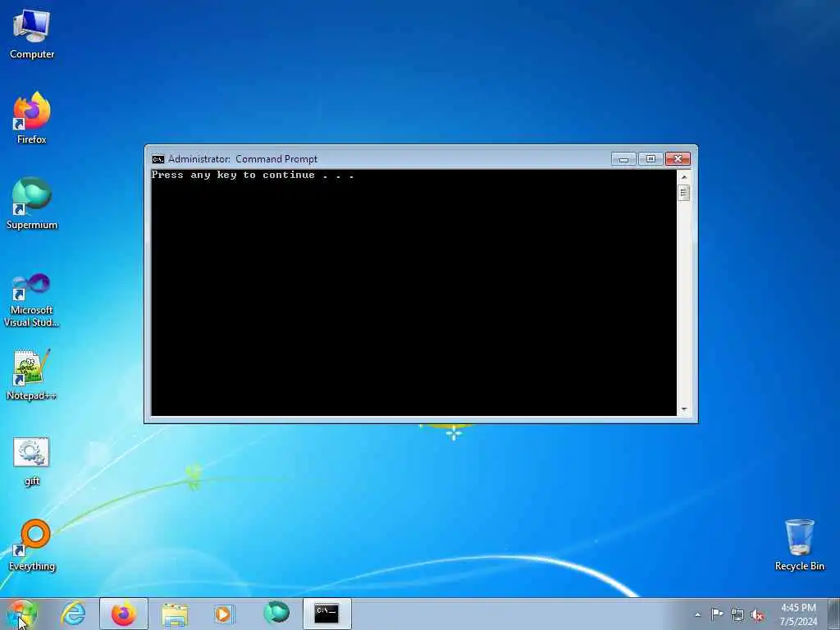The width and height of the screenshot is (840, 630).
Task: Click the Command Prompt taskbar button
Action: point(326,614)
